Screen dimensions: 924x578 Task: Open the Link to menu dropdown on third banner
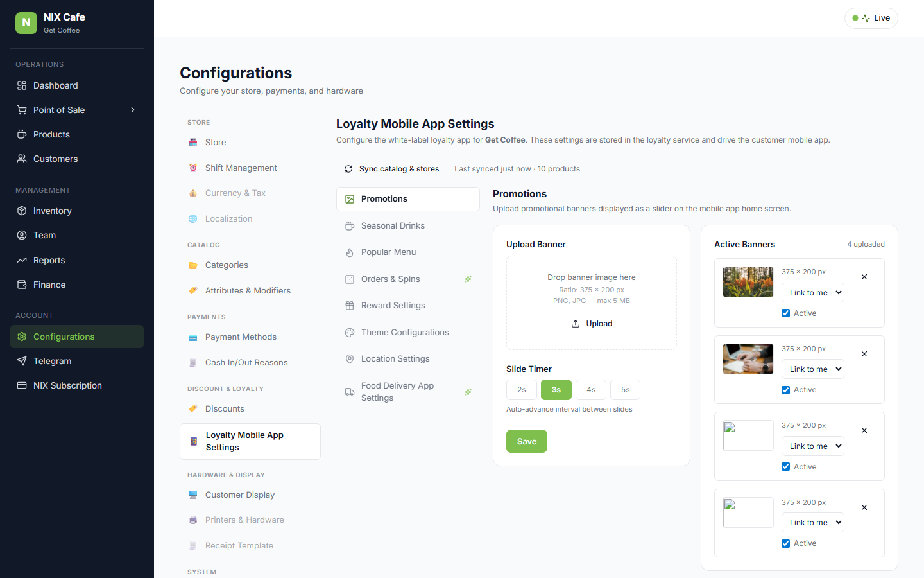pyautogui.click(x=812, y=446)
